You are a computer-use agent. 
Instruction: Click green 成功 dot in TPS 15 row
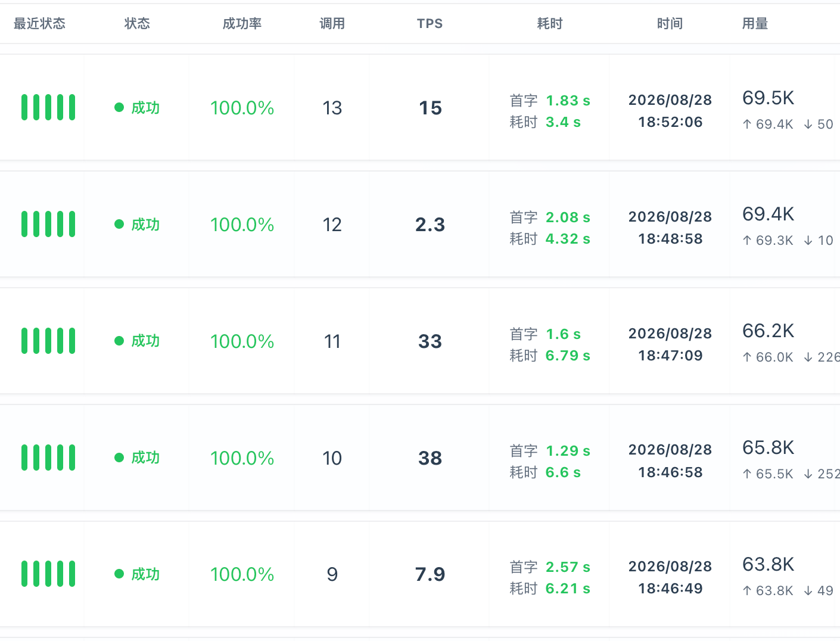pyautogui.click(x=119, y=107)
